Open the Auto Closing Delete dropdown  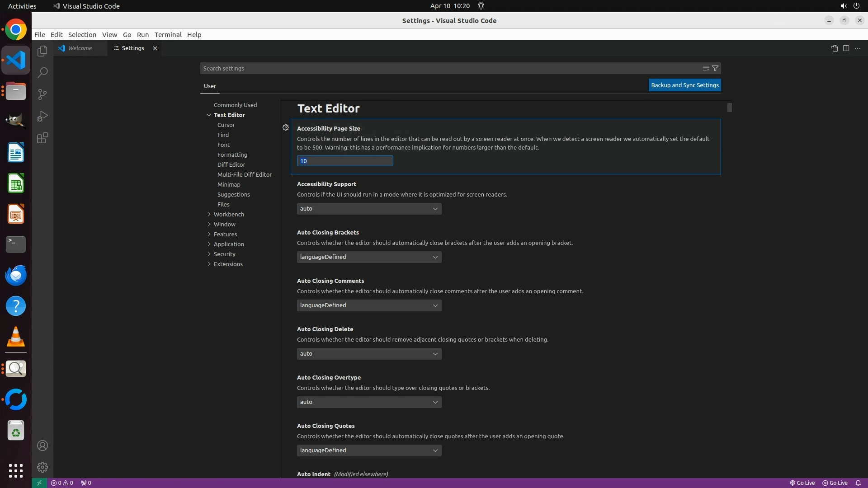click(369, 354)
